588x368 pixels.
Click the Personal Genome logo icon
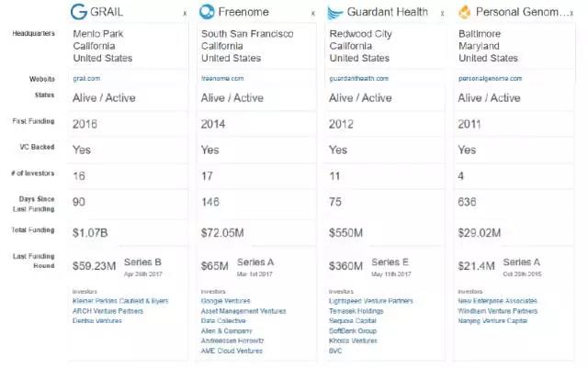tap(465, 13)
